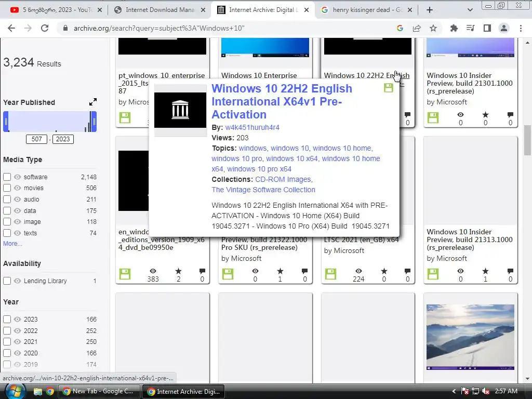532x399 pixels.
Task: Open Windows 10 22H2 English International title link
Action: (x=282, y=101)
